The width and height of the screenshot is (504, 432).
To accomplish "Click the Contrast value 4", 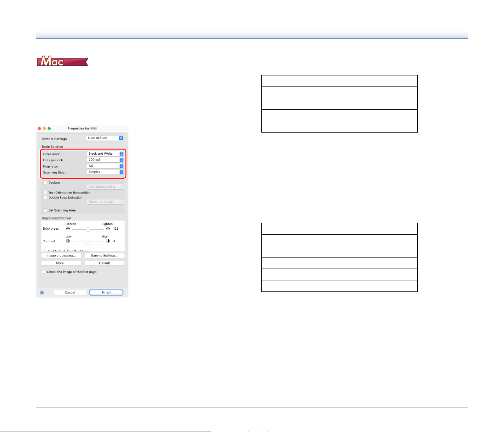I will pyautogui.click(x=114, y=241).
